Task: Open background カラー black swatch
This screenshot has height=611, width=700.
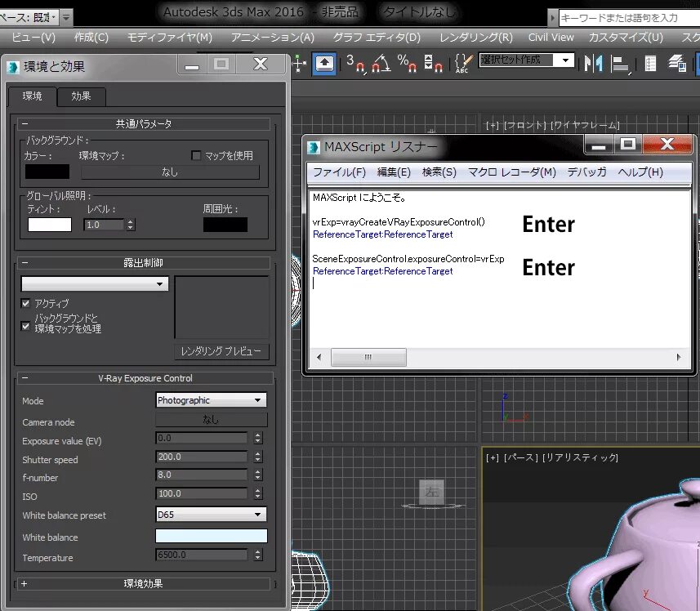Action: point(47,172)
